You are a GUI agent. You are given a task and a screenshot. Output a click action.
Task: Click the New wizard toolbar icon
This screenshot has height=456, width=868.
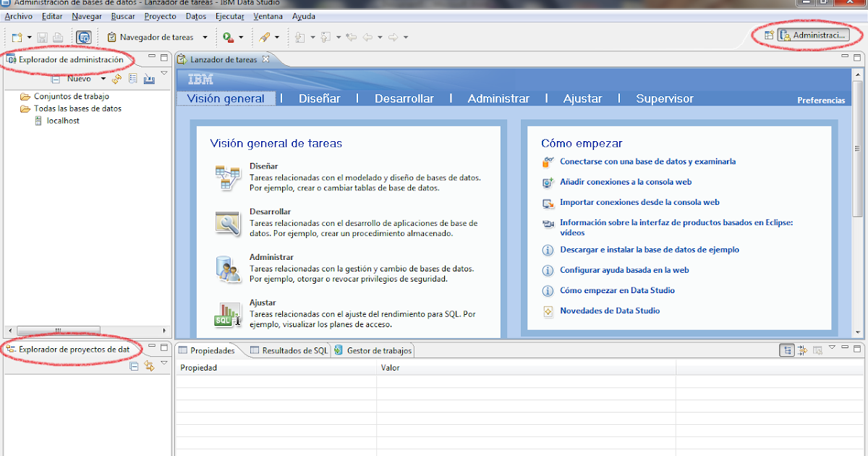pyautogui.click(x=17, y=37)
